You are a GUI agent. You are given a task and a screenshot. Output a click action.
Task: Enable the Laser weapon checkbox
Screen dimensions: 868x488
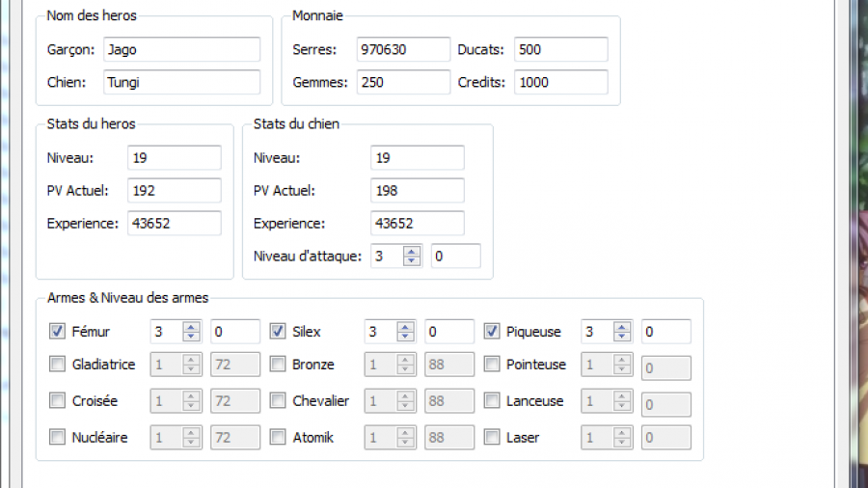pyautogui.click(x=492, y=438)
